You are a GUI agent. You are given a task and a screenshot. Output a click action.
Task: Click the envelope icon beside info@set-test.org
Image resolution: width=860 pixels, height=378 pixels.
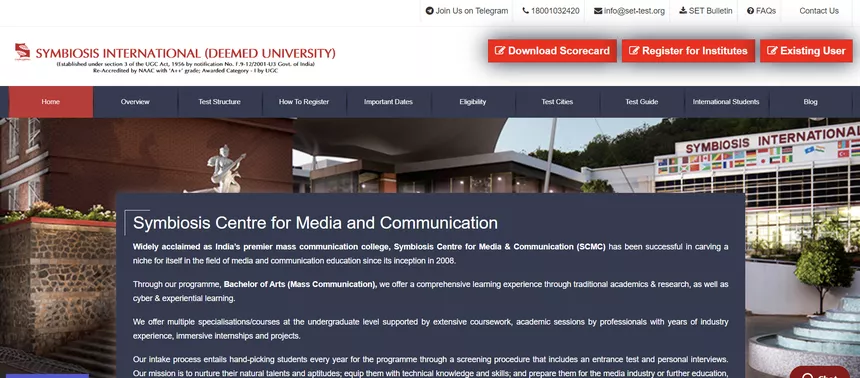[x=598, y=11]
